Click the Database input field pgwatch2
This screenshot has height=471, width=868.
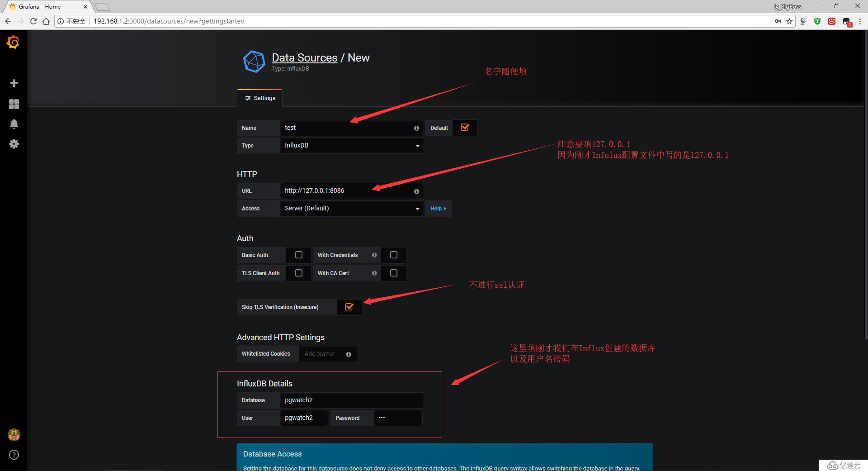coord(352,400)
